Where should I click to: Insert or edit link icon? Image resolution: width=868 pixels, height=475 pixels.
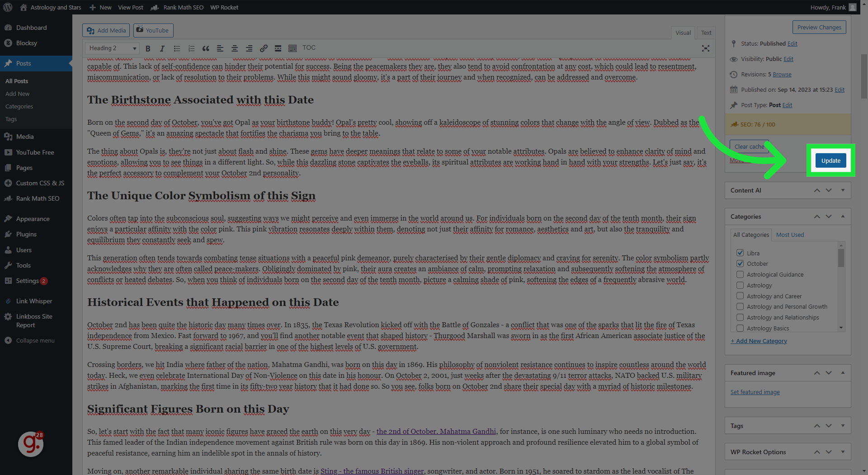point(264,48)
